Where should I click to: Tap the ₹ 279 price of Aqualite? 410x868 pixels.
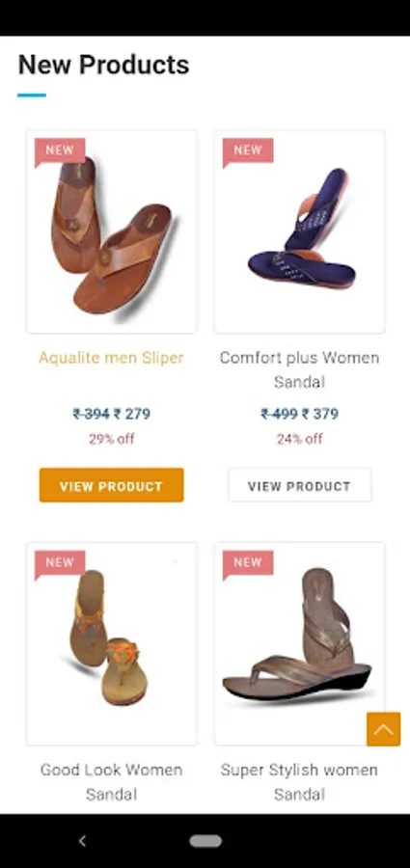tap(132, 414)
